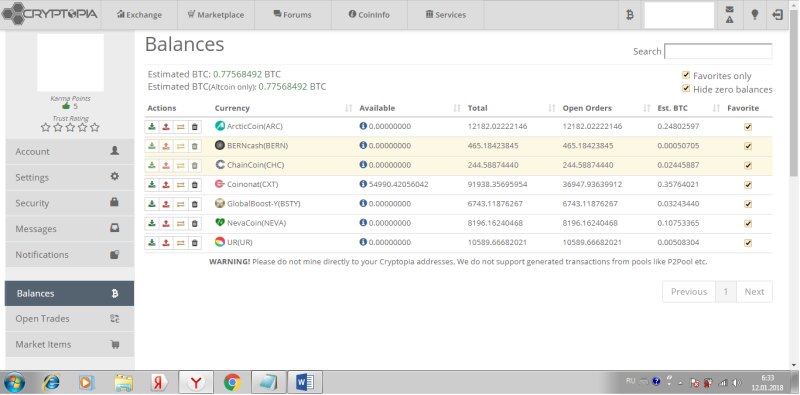
Task: Click the lightbulb icon in the header
Action: pos(755,15)
